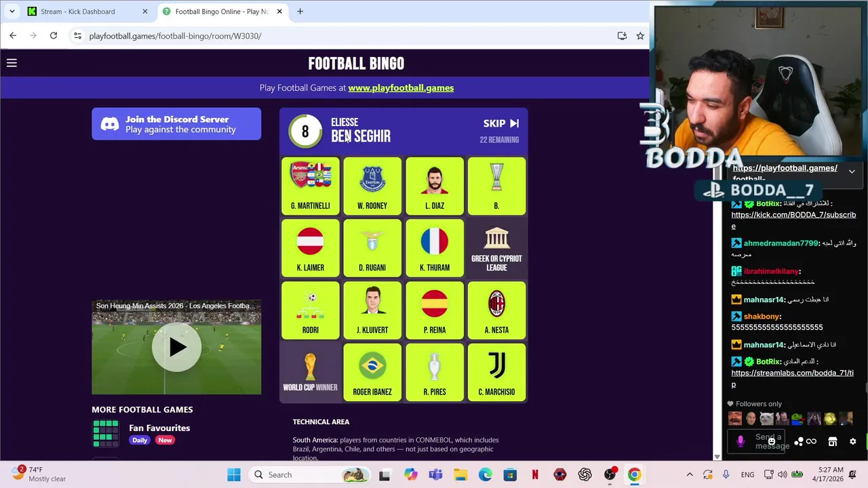The height and width of the screenshot is (488, 868).
Task: Click the Skip button
Action: pyautogui.click(x=501, y=123)
